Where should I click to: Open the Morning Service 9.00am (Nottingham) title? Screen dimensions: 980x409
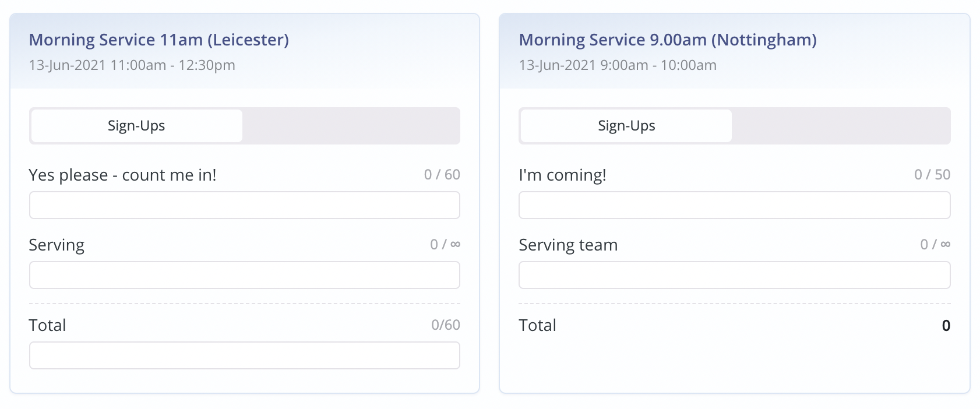667,40
